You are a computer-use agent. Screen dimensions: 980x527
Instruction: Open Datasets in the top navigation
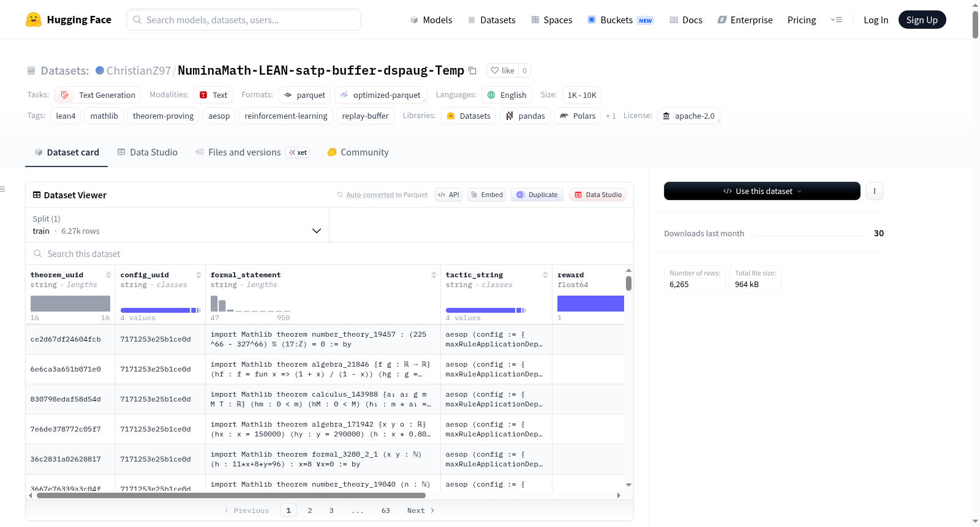491,20
